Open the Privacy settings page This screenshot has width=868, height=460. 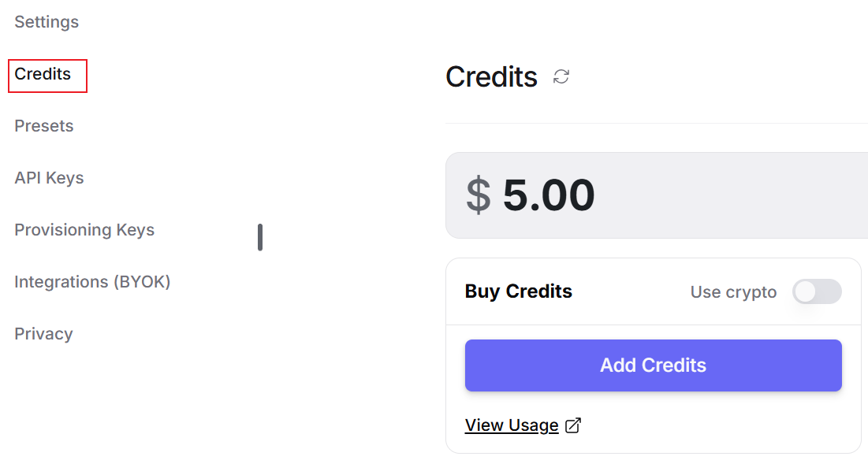tap(43, 334)
